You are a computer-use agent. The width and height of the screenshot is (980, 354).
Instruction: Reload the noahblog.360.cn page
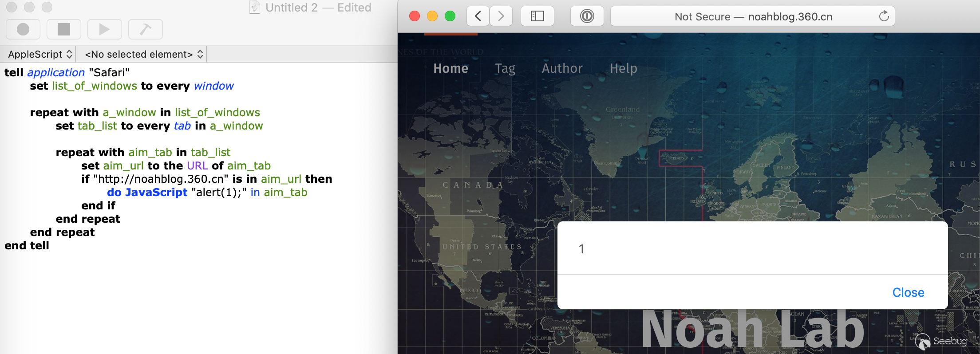pyautogui.click(x=884, y=16)
